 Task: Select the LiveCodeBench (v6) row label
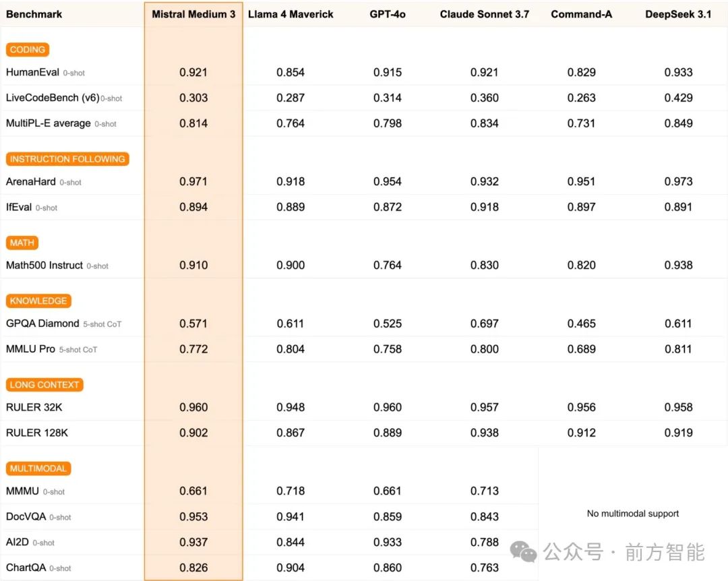coord(53,98)
